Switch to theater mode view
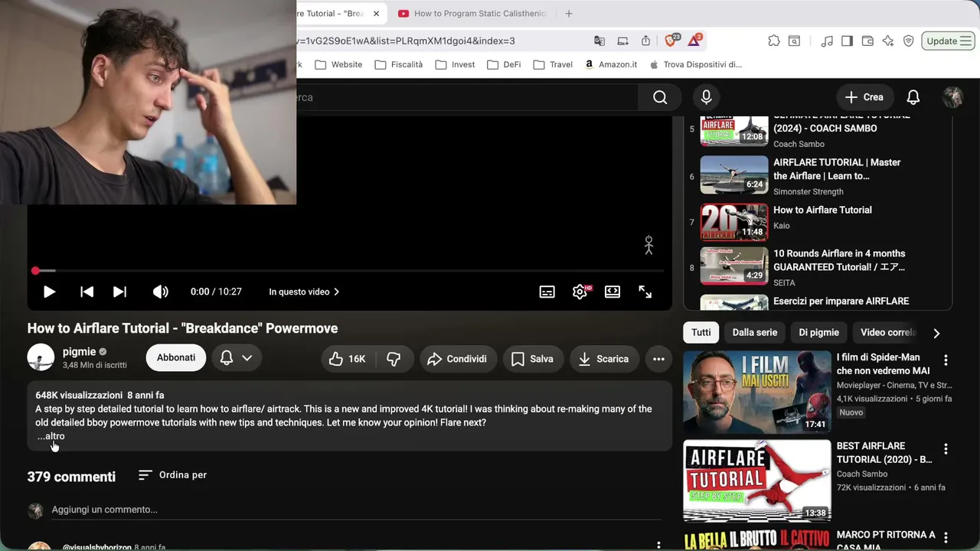The image size is (980, 551). [x=612, y=292]
